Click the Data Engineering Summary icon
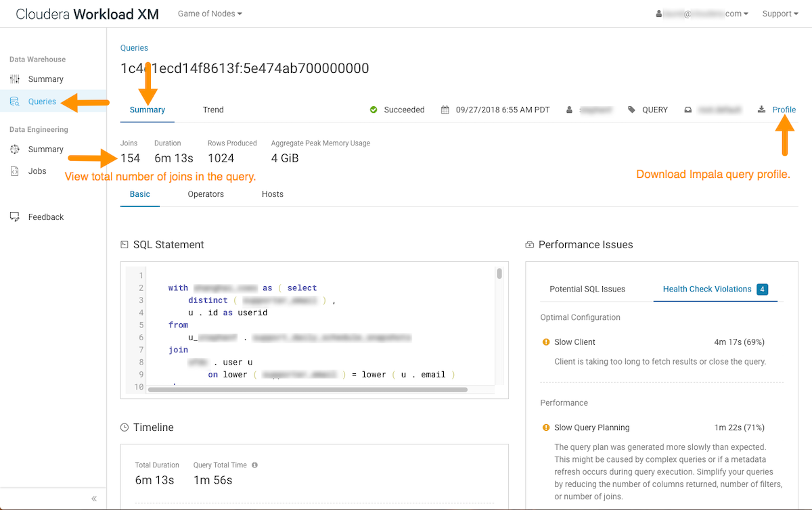 (15, 149)
